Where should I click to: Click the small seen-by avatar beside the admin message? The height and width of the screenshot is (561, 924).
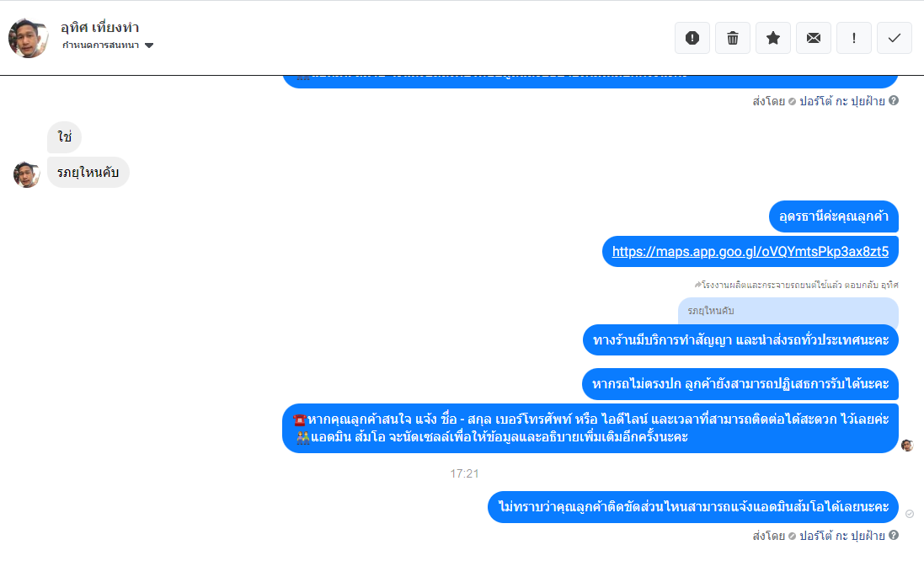tap(907, 446)
